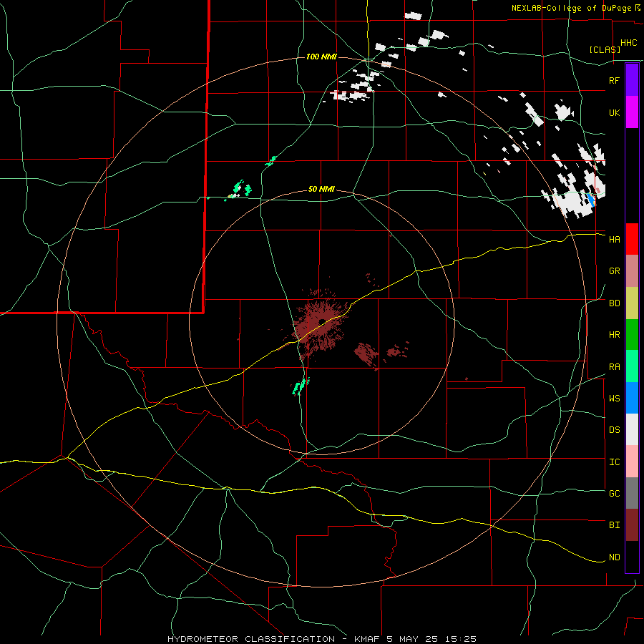
Task: Click the brown BI legend swatch
Action: point(632,525)
